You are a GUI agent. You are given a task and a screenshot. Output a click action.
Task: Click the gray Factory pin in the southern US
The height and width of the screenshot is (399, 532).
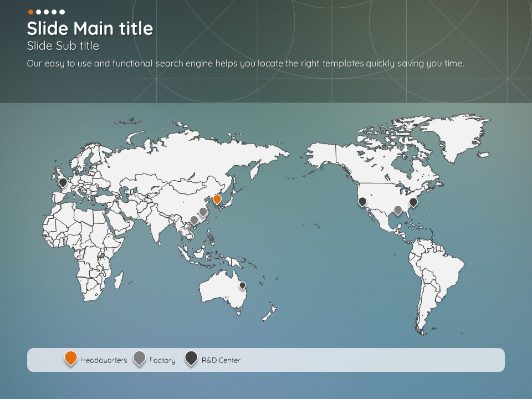click(398, 210)
